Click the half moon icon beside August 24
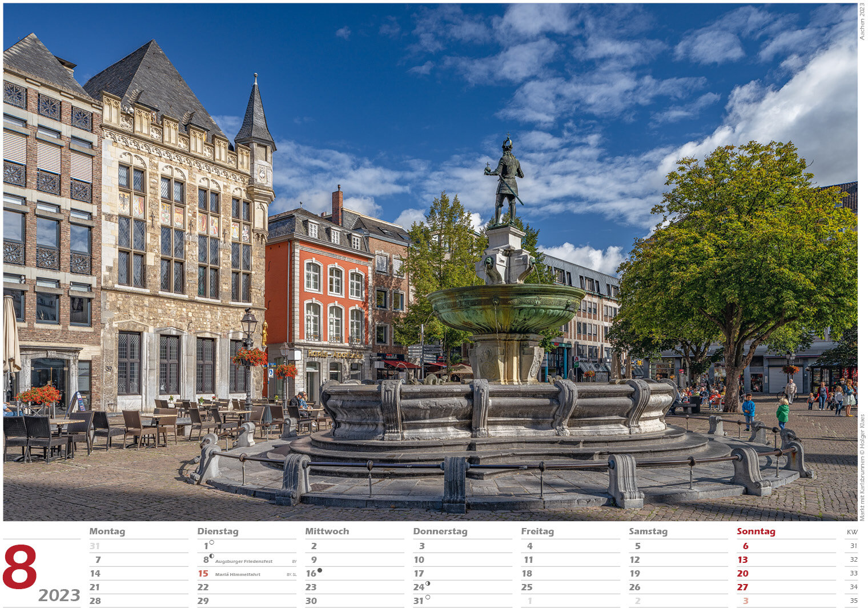Screen dimensions: 868x608 (x=428, y=583)
